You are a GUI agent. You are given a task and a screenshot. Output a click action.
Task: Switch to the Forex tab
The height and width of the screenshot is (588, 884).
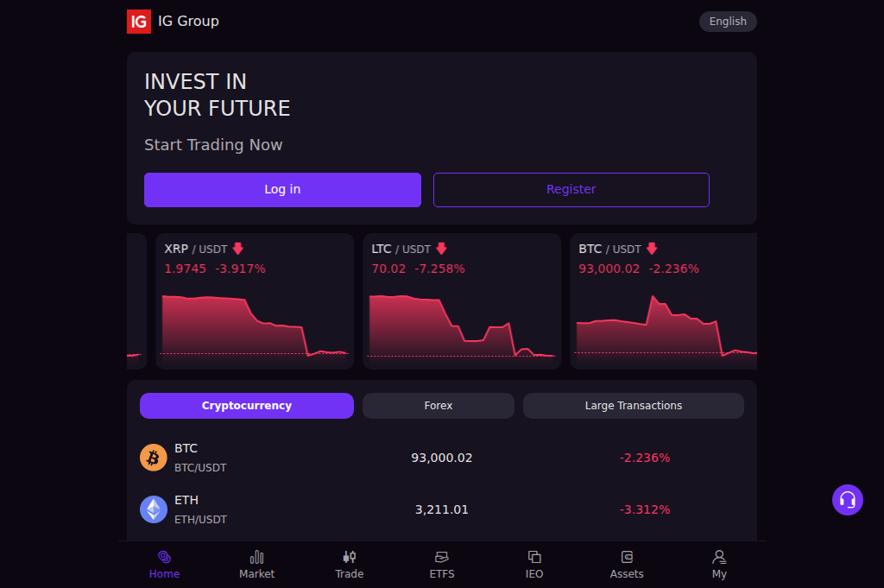point(438,405)
